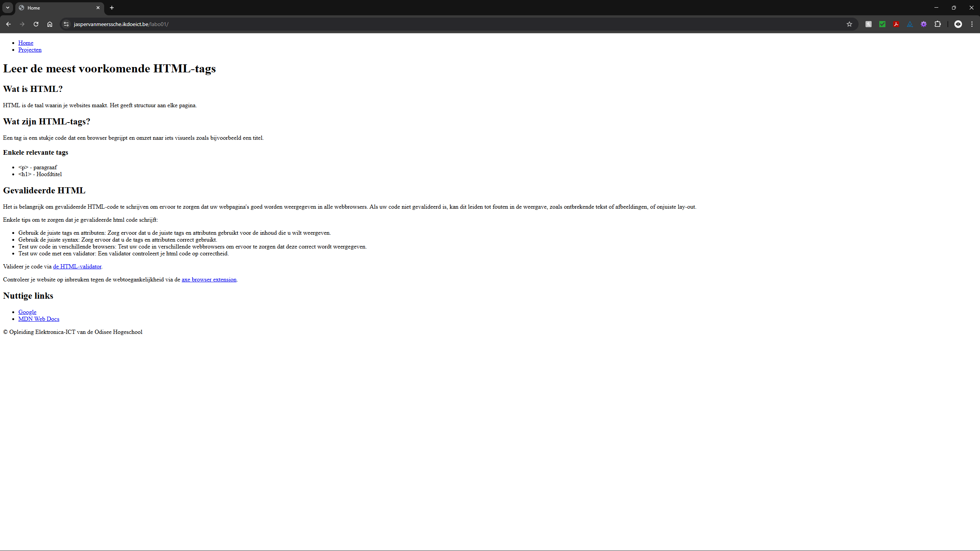Click the Honey extension icon

(868, 24)
